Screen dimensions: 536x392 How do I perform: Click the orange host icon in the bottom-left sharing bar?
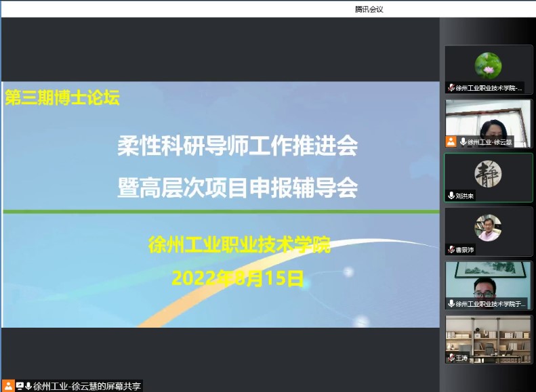click(7, 386)
